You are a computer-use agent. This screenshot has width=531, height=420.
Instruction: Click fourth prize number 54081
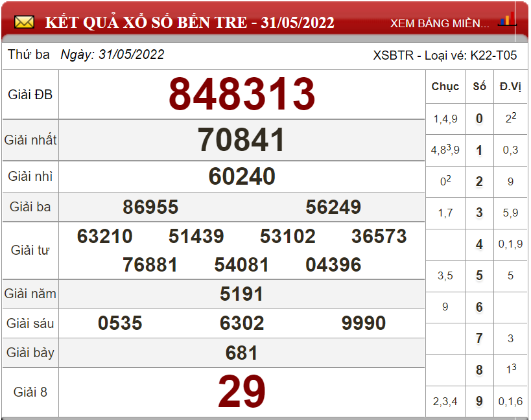tap(241, 264)
